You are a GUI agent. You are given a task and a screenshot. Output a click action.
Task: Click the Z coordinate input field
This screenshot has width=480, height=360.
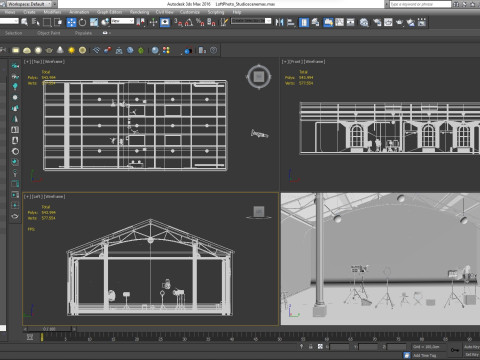pyautogui.click(x=397, y=347)
